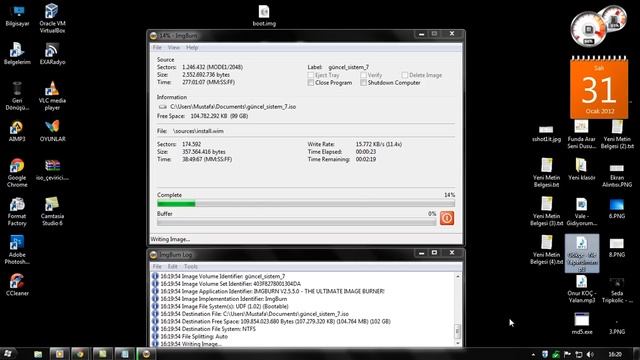The height and width of the screenshot is (360, 640).
Task: Show hidden system tray icons arrow
Action: [x=533, y=354]
